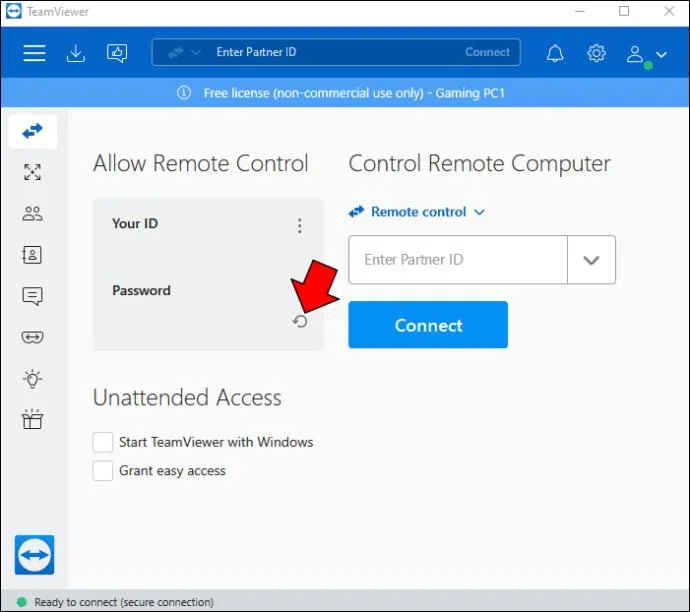The width and height of the screenshot is (690, 612).
Task: Open Computers & Contacts sidebar icon
Action: 32,255
